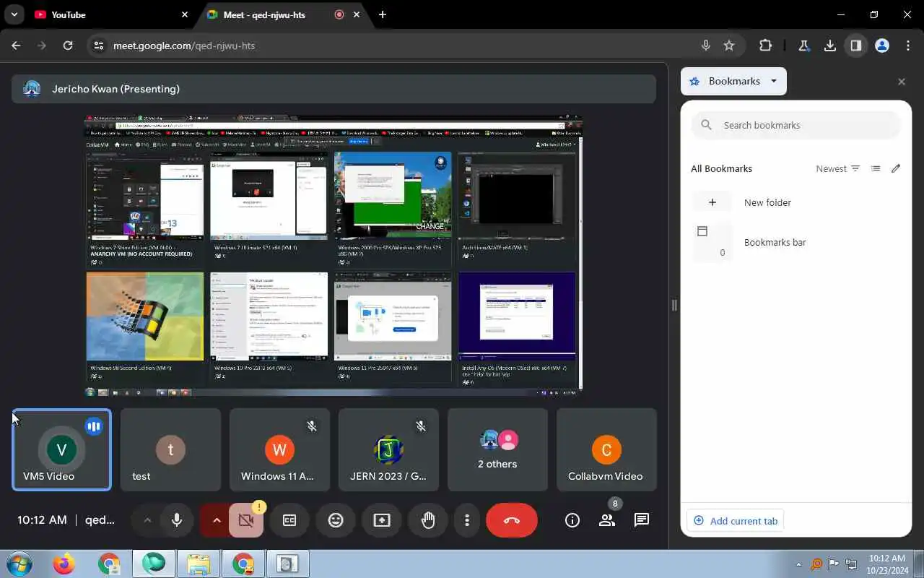Switch bookmarks list view icon

pyautogui.click(x=876, y=168)
